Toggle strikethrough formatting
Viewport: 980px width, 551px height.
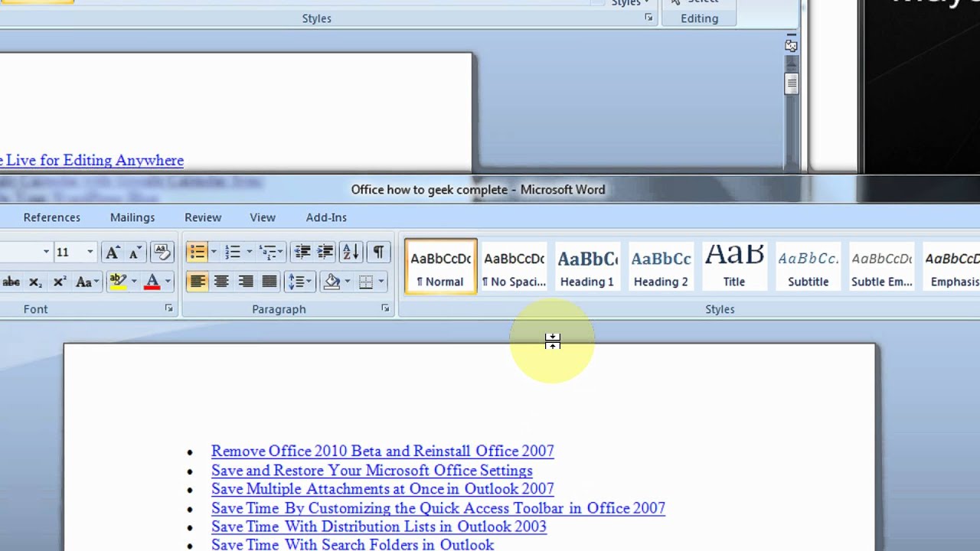click(x=11, y=282)
